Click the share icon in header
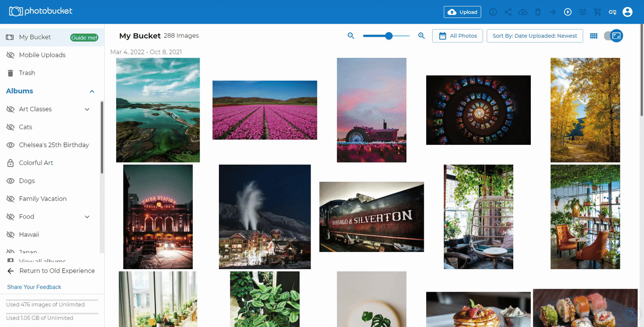 (x=508, y=12)
